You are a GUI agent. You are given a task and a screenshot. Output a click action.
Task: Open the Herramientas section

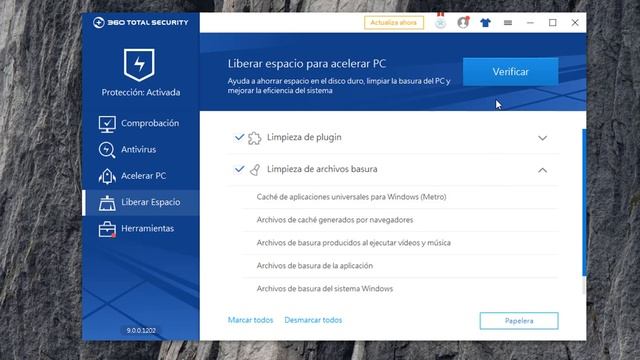[x=141, y=229]
